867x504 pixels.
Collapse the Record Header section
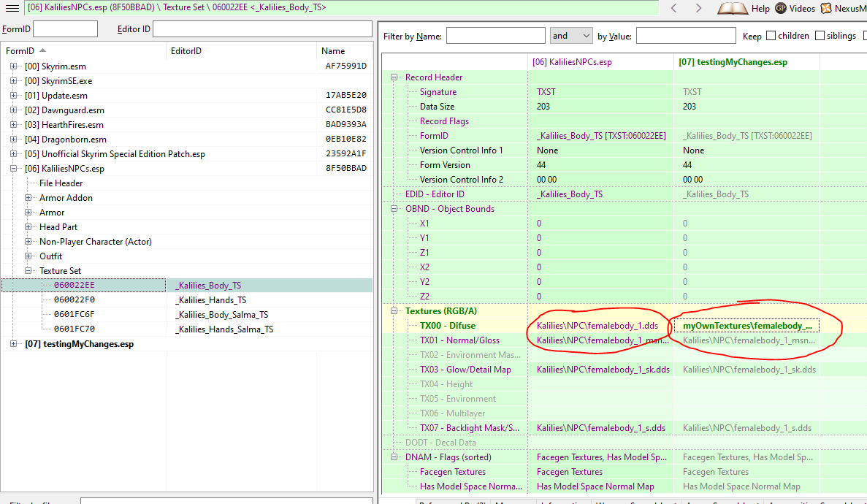coord(394,77)
